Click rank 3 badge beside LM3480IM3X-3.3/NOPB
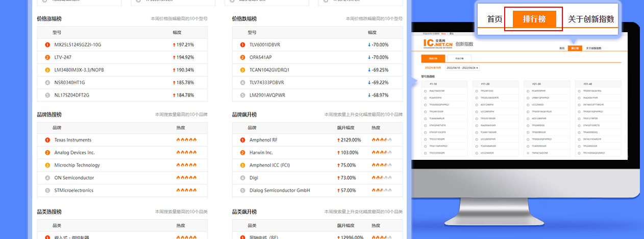The image size is (644, 239). (47, 70)
